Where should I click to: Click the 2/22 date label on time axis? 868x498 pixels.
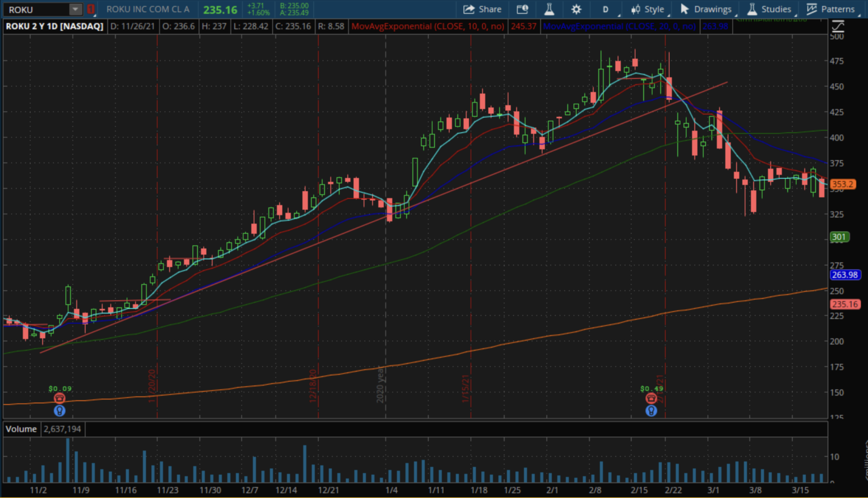(673, 490)
